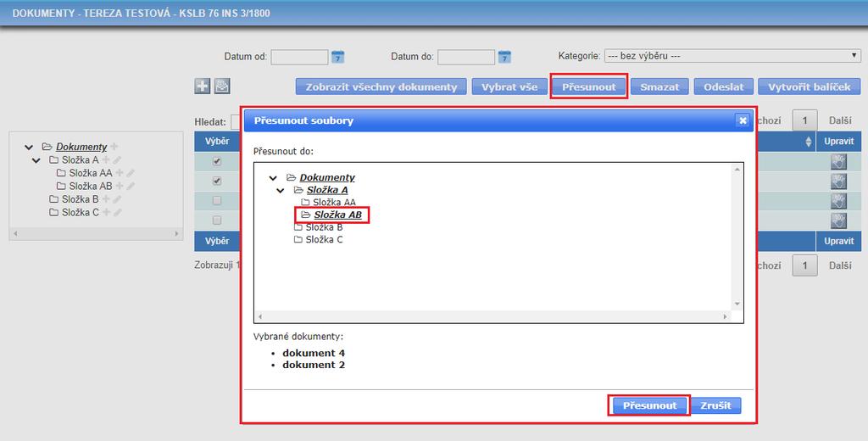Screen dimensions: 868x441
Task: Click the Smazat button
Action: tap(659, 87)
